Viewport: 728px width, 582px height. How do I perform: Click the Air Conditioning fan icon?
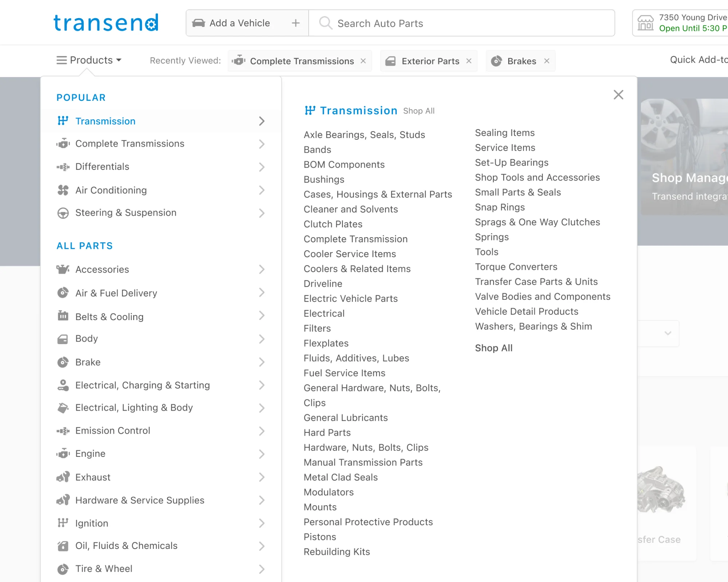tap(63, 190)
